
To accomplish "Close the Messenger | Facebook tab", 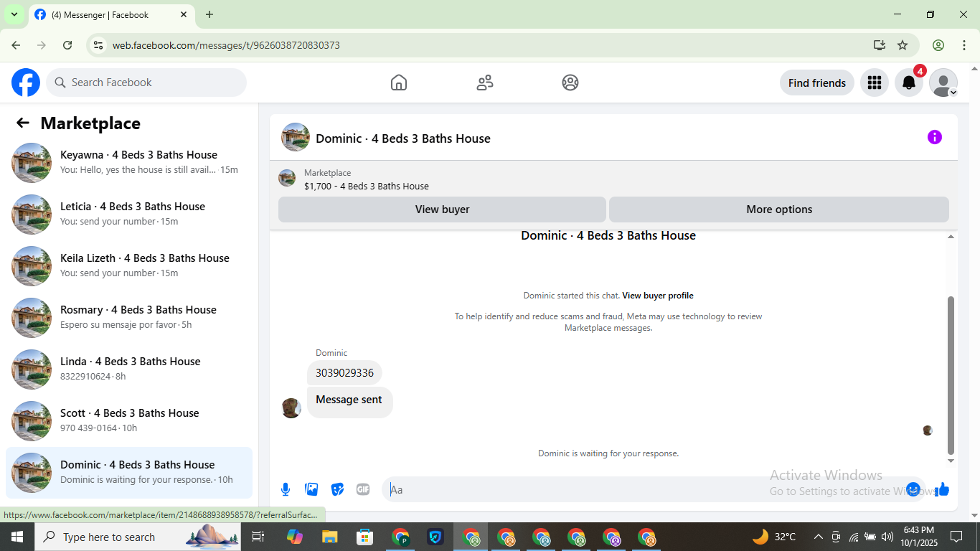I will [x=184, y=14].
